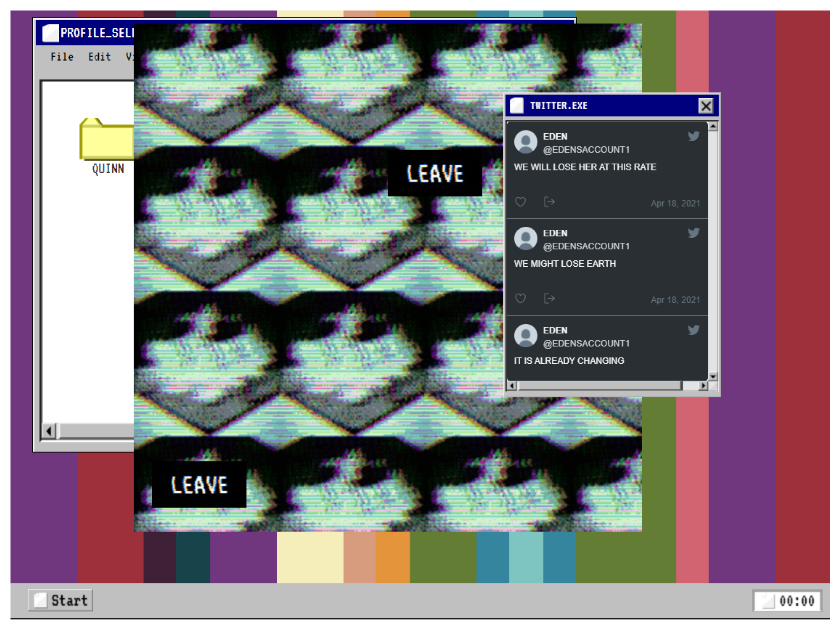This screenshot has height=630, width=840.
Task: Open the QUINN folder
Action: (x=107, y=141)
